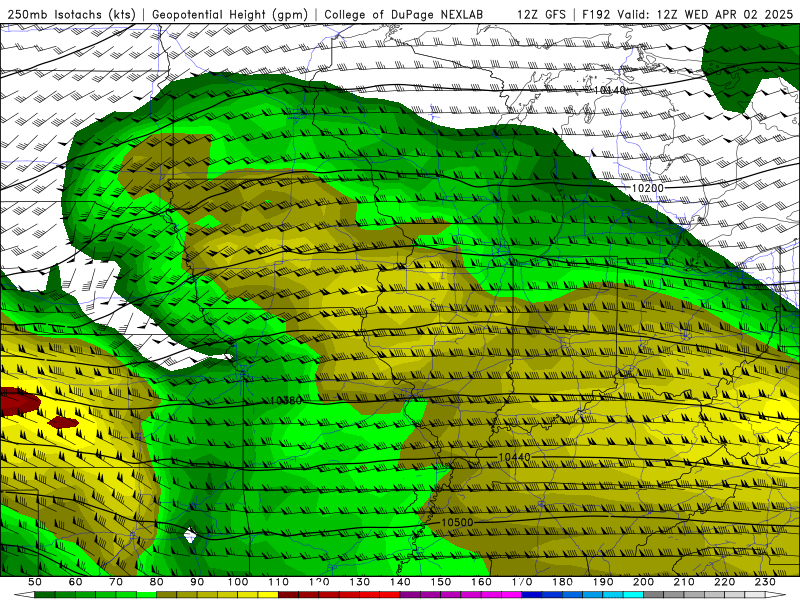Image resolution: width=800 pixels, height=600 pixels.
Task: Select the 150 legend tick label
Action: coord(441,582)
